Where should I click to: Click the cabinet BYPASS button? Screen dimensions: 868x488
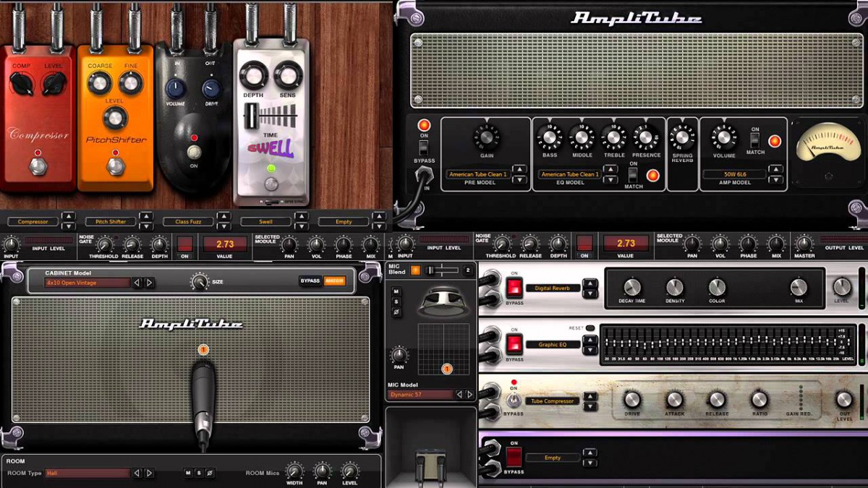[x=310, y=281]
